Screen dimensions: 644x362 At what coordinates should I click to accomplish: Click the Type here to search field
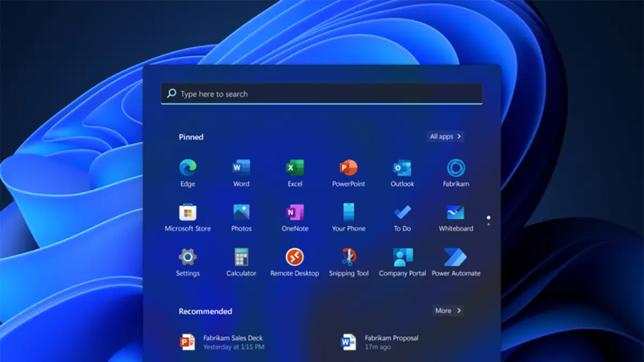click(322, 94)
